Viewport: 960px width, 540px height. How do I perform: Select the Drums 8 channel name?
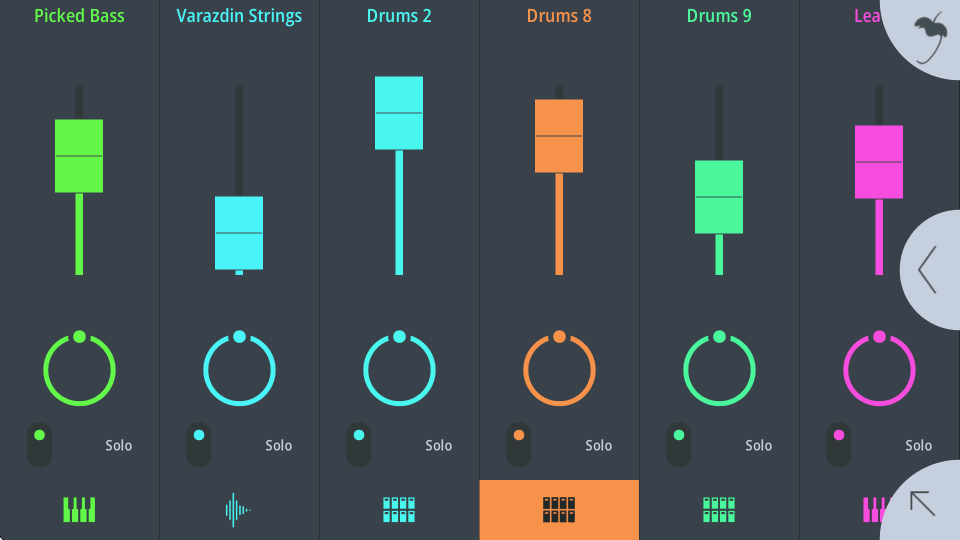coord(559,16)
